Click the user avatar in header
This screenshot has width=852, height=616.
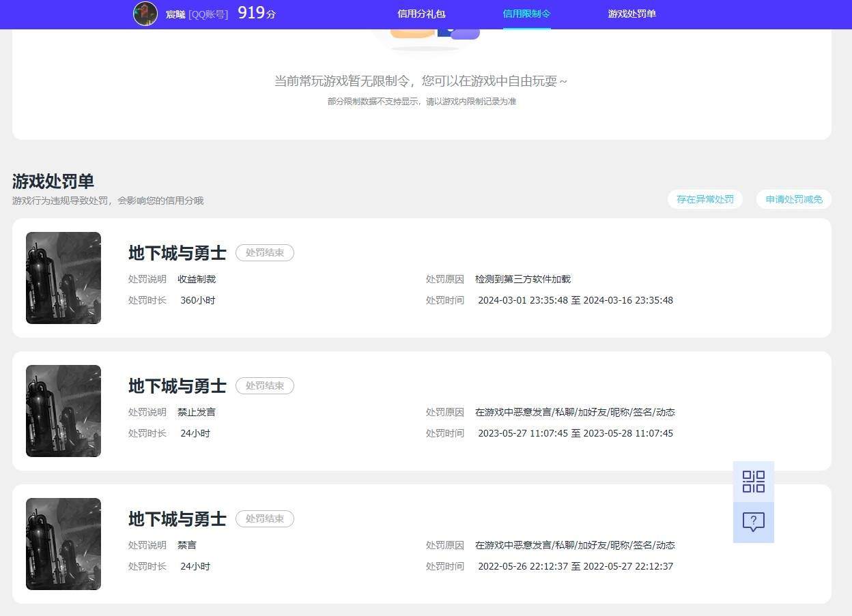click(x=145, y=14)
